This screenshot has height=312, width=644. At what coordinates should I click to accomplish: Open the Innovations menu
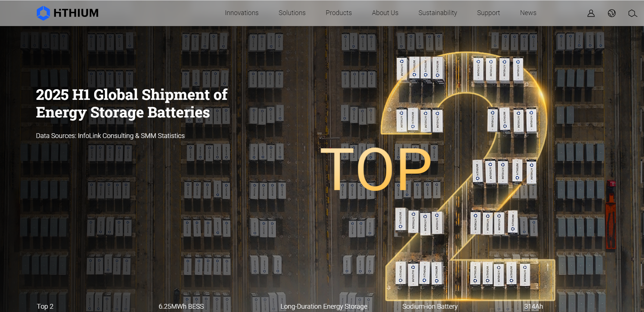(241, 13)
